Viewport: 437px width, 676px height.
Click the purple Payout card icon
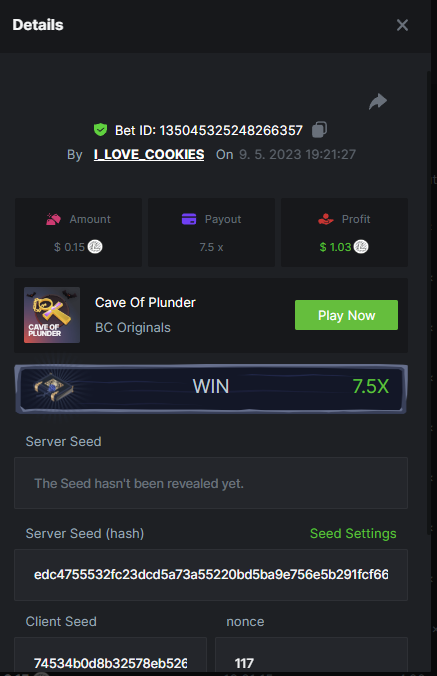coord(189,219)
